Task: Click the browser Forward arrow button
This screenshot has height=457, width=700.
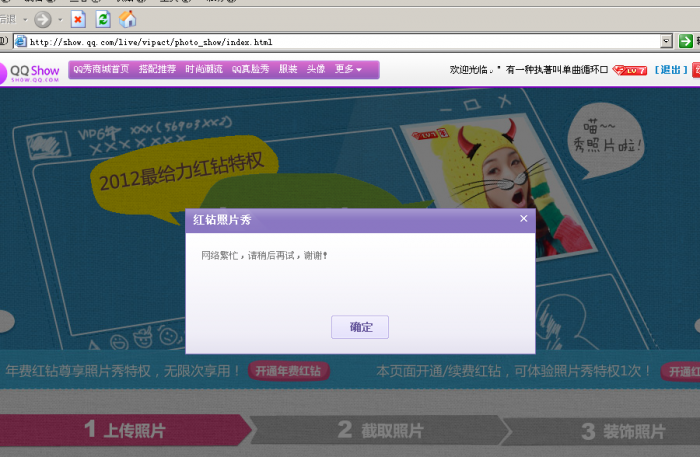Action: [43, 20]
